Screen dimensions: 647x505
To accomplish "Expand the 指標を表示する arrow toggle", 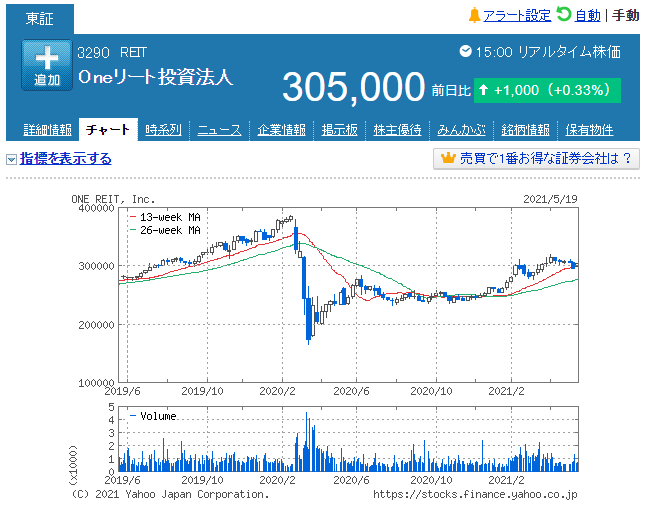I will [12, 159].
